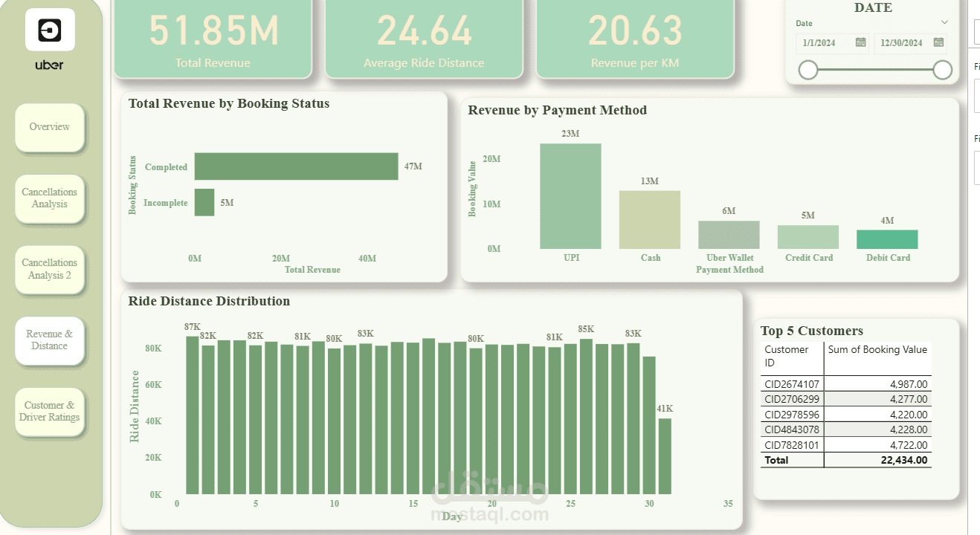Select the 41K ride distance bar
The height and width of the screenshot is (535, 980).
pyautogui.click(x=665, y=456)
